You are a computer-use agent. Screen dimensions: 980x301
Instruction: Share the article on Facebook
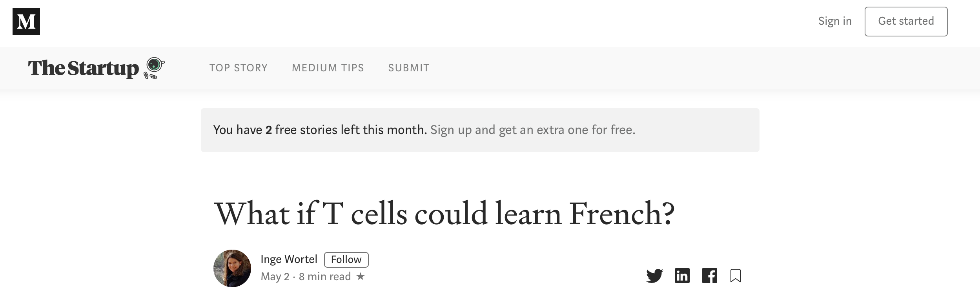pos(710,276)
